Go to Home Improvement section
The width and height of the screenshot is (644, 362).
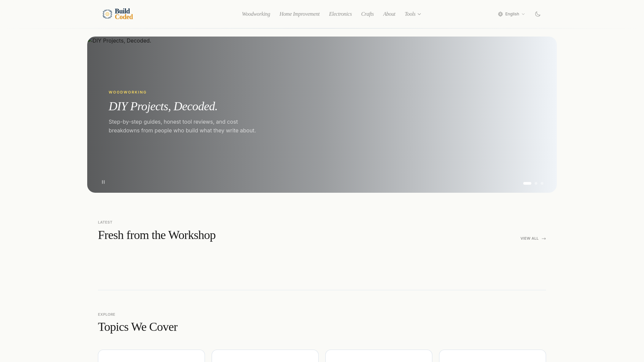tap(300, 14)
